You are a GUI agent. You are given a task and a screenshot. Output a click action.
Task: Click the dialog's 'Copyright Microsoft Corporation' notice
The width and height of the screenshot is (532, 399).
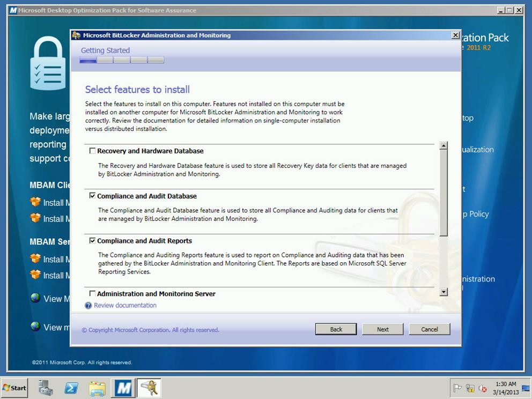[151, 330]
